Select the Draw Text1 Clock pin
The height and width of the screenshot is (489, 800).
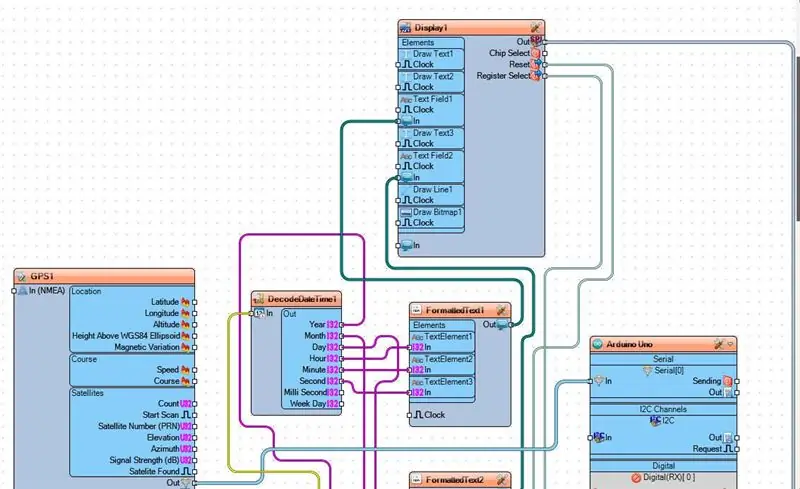coord(398,65)
